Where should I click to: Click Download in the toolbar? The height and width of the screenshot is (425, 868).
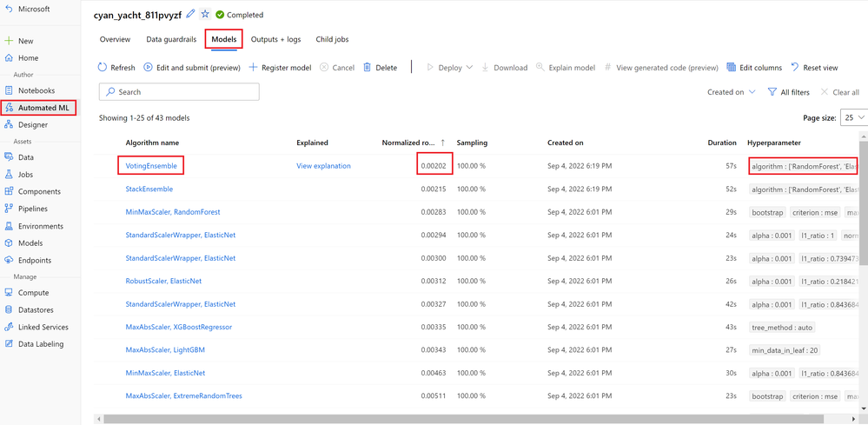504,68
